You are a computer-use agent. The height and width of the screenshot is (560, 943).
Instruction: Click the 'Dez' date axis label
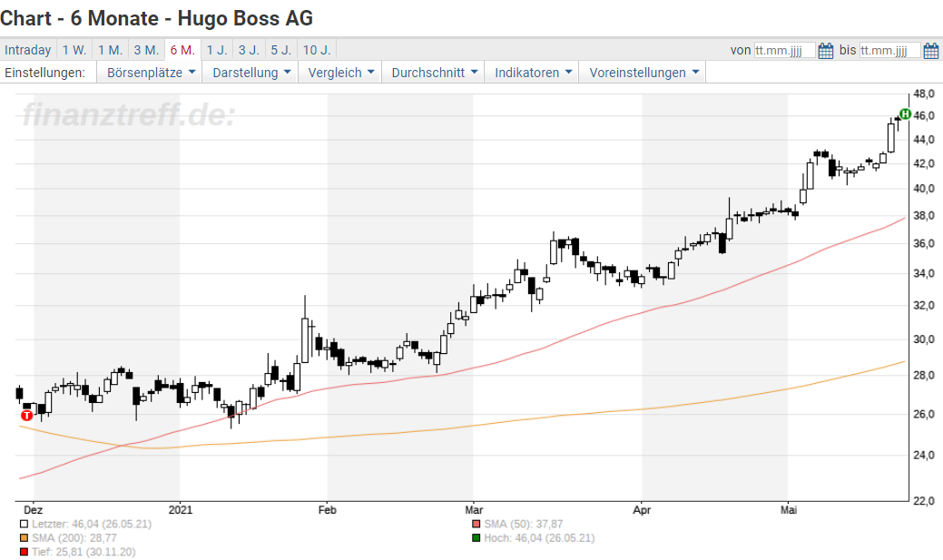[33, 510]
